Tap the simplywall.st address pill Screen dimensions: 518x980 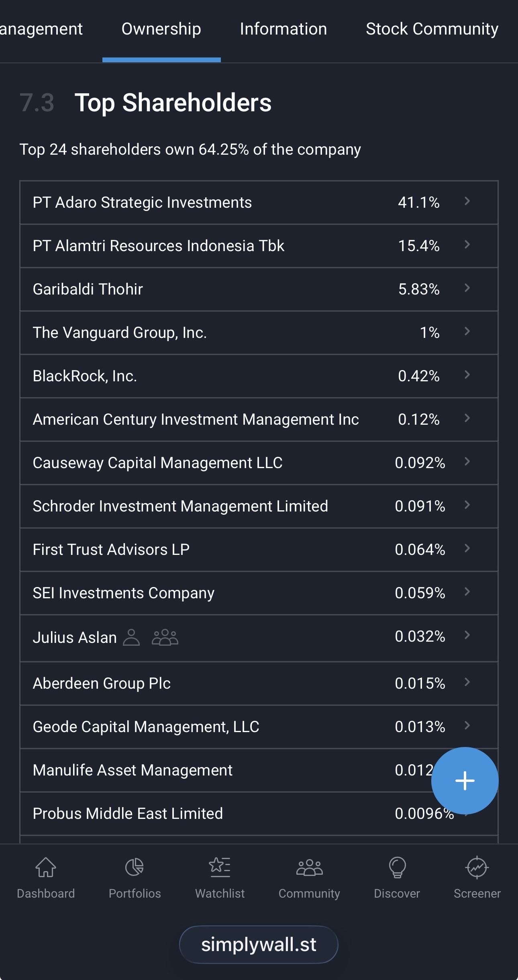pos(259,944)
